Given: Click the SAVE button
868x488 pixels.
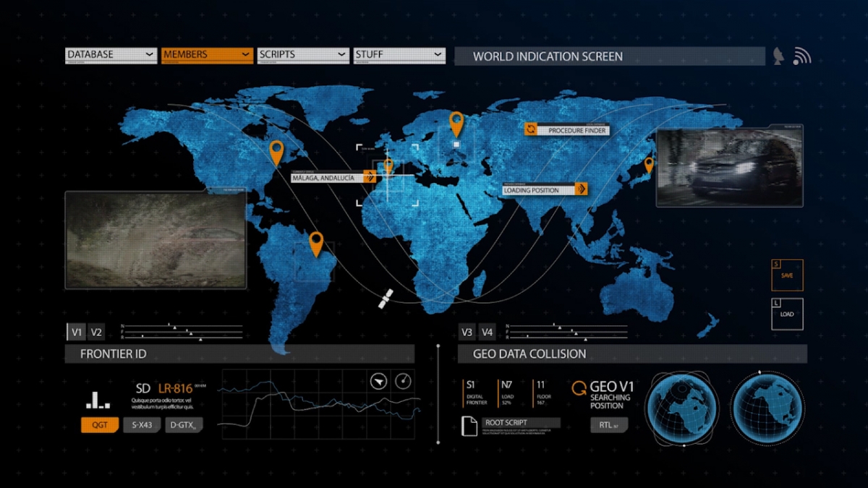Looking at the screenshot, I should pos(787,275).
